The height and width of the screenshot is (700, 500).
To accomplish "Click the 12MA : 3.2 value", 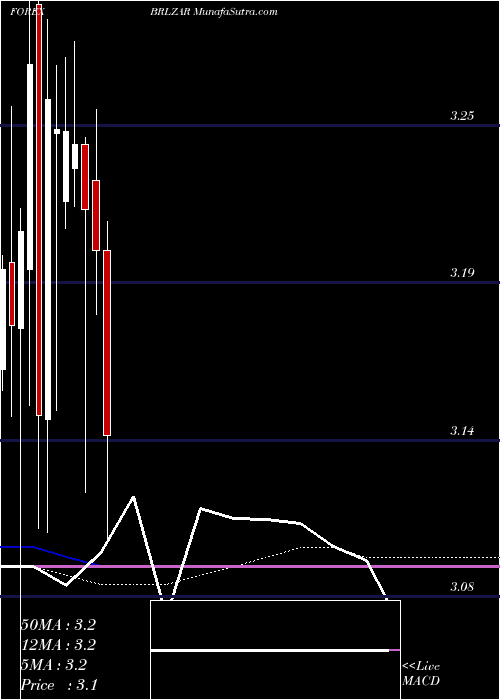I will 58,645.
